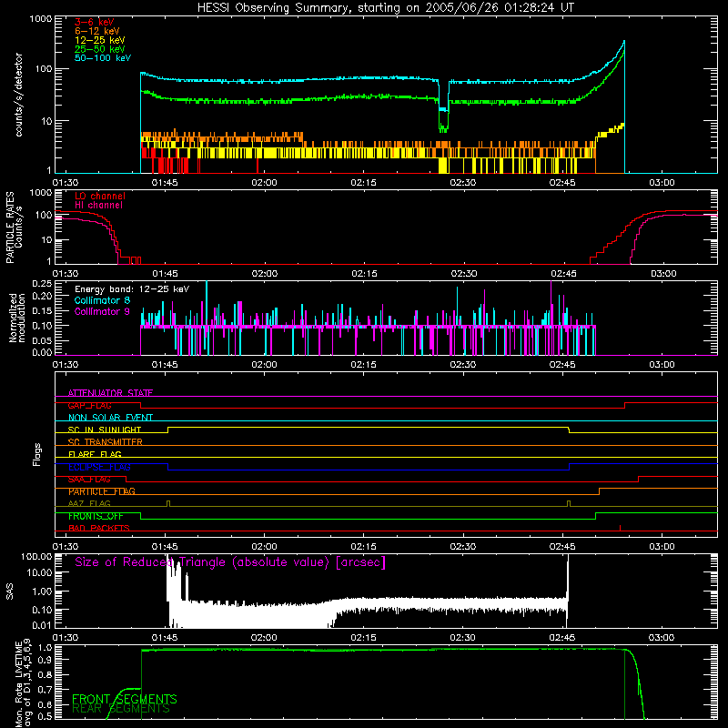Select the 6-12 keV legend entry

pos(96,31)
